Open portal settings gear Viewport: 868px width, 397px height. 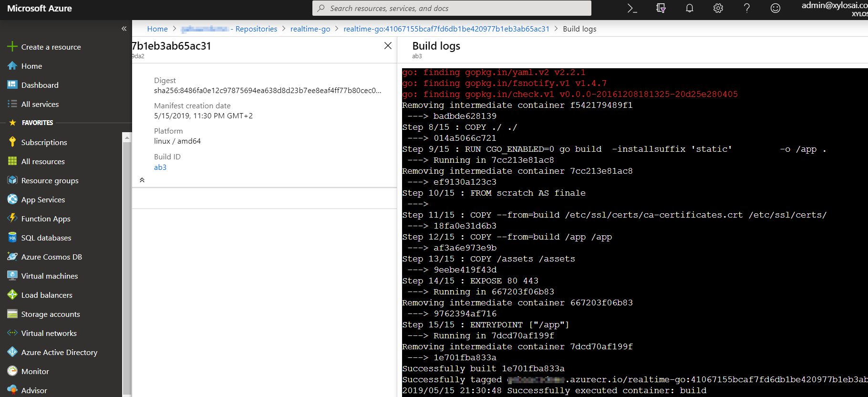point(718,8)
